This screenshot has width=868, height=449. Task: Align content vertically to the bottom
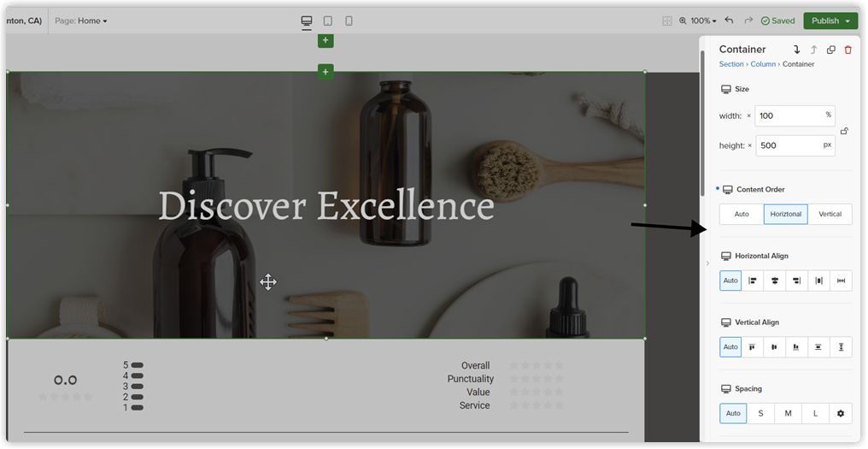[796, 347]
